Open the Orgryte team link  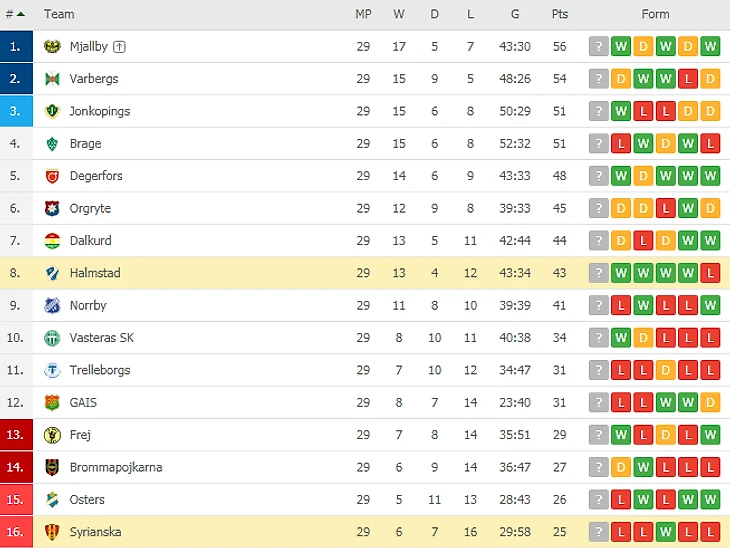[x=90, y=208]
